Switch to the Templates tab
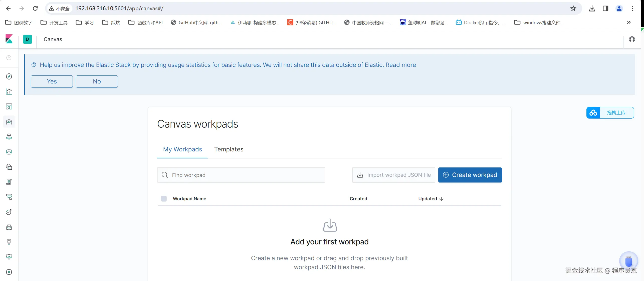 point(229,149)
